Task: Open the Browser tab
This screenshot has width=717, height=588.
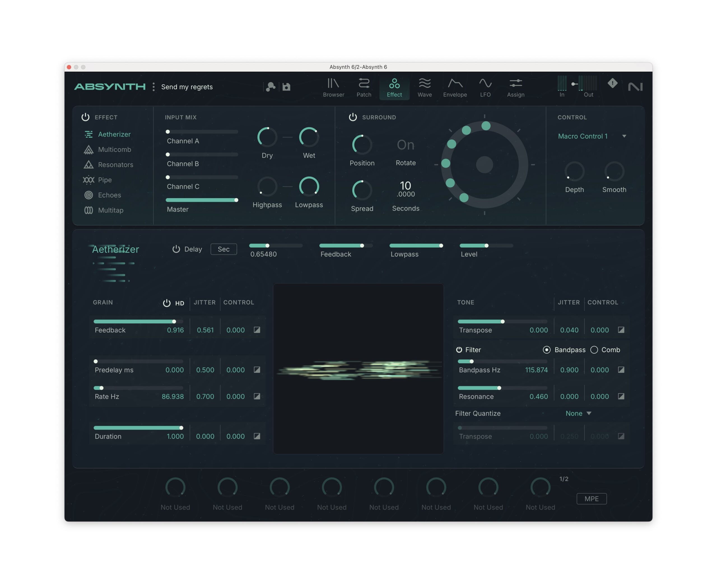Action: click(x=333, y=87)
